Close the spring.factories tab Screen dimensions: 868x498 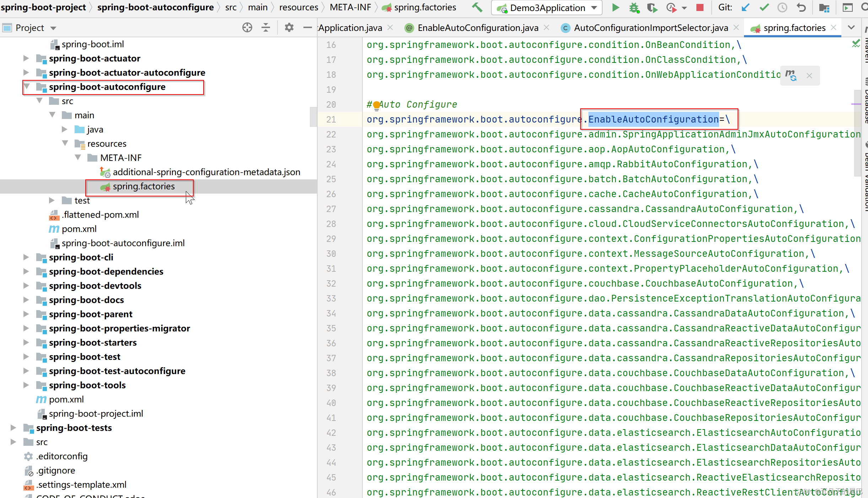pos(834,28)
